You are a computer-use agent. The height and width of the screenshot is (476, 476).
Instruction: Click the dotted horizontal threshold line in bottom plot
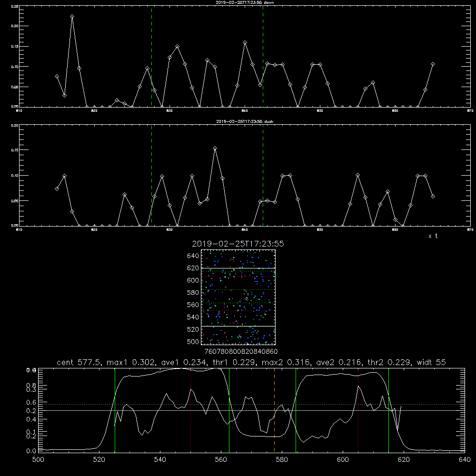251,404
